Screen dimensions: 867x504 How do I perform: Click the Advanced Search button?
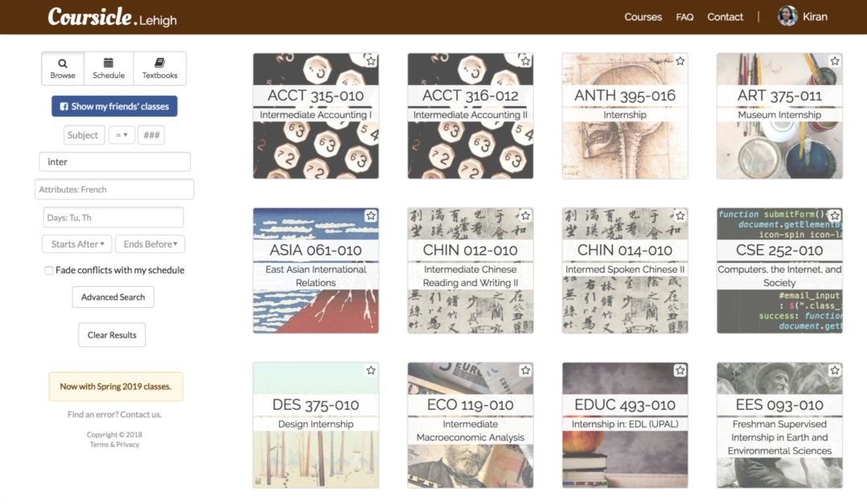click(113, 297)
